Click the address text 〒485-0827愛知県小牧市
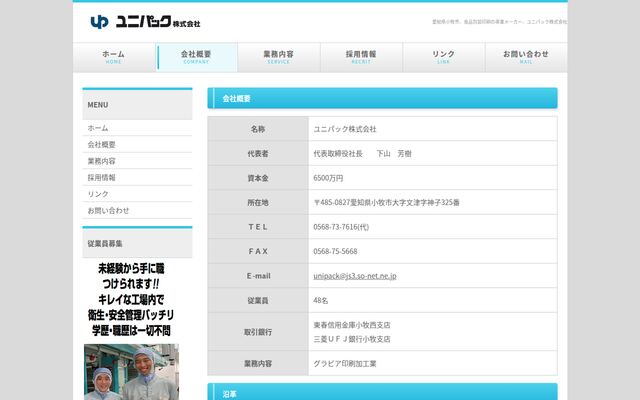Image resolution: width=640 pixels, height=400 pixels. (387, 202)
